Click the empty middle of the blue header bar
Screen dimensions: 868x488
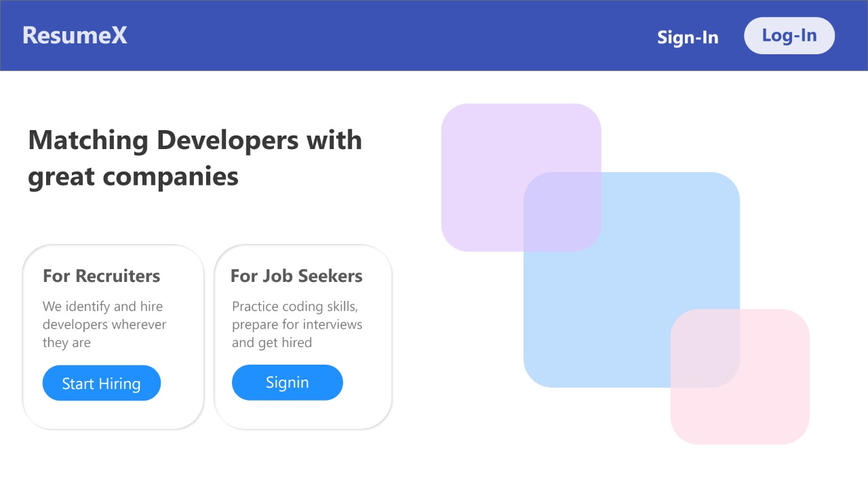pos(393,35)
